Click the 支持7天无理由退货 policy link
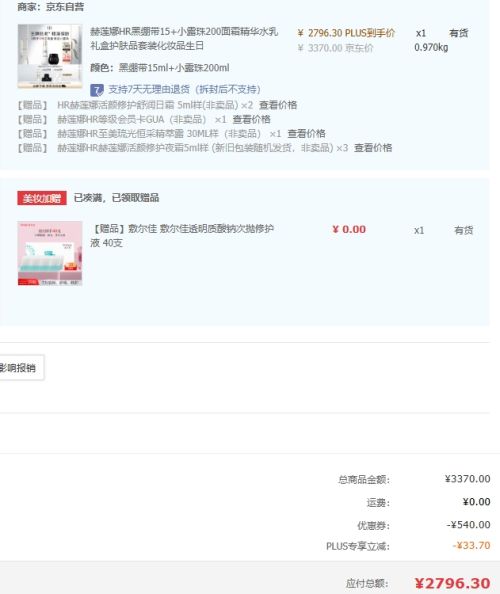The height and width of the screenshot is (594, 500). [184, 89]
